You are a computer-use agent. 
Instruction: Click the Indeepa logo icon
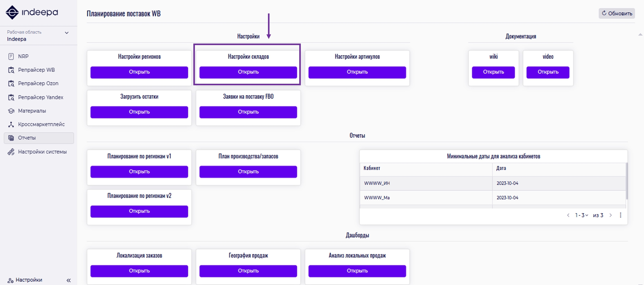tap(12, 12)
